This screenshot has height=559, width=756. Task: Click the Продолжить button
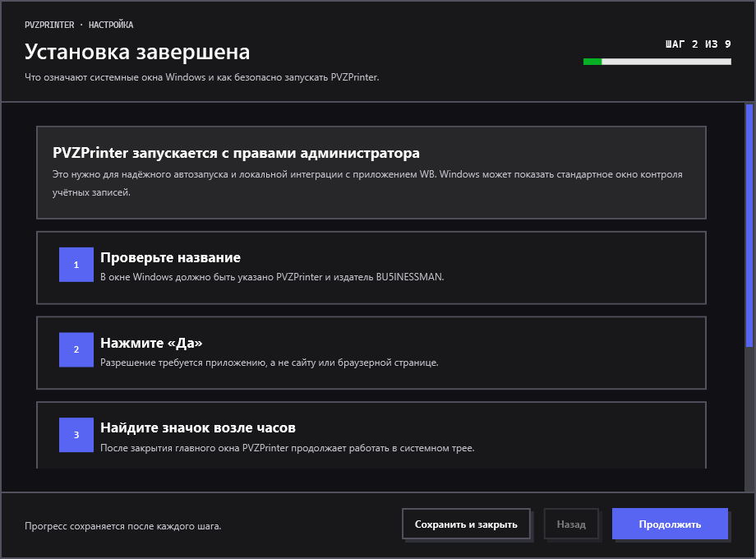point(670,524)
